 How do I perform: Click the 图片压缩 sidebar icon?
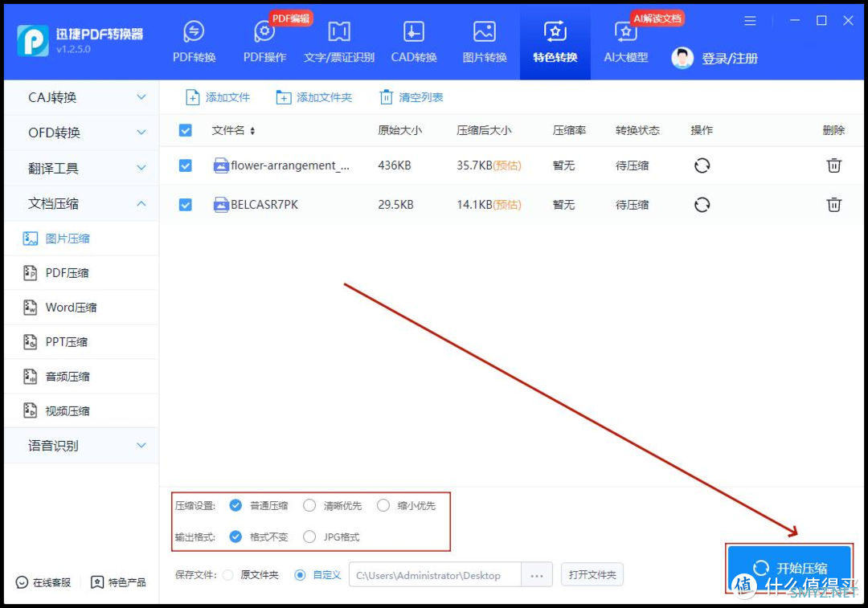pyautogui.click(x=30, y=239)
